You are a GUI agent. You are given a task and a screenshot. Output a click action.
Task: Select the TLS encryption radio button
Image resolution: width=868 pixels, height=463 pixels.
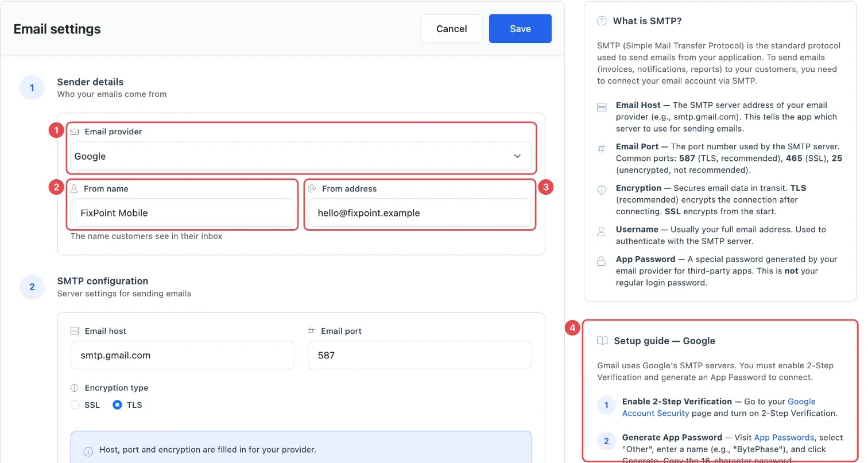tap(118, 405)
